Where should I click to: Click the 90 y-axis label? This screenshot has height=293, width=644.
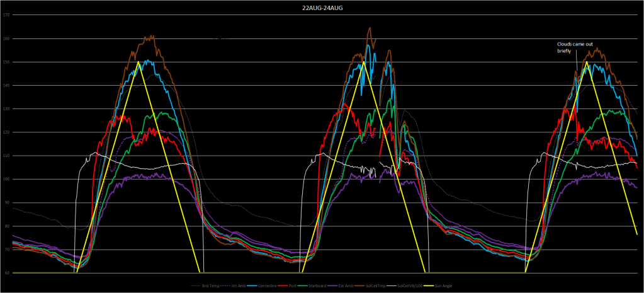tap(6, 203)
